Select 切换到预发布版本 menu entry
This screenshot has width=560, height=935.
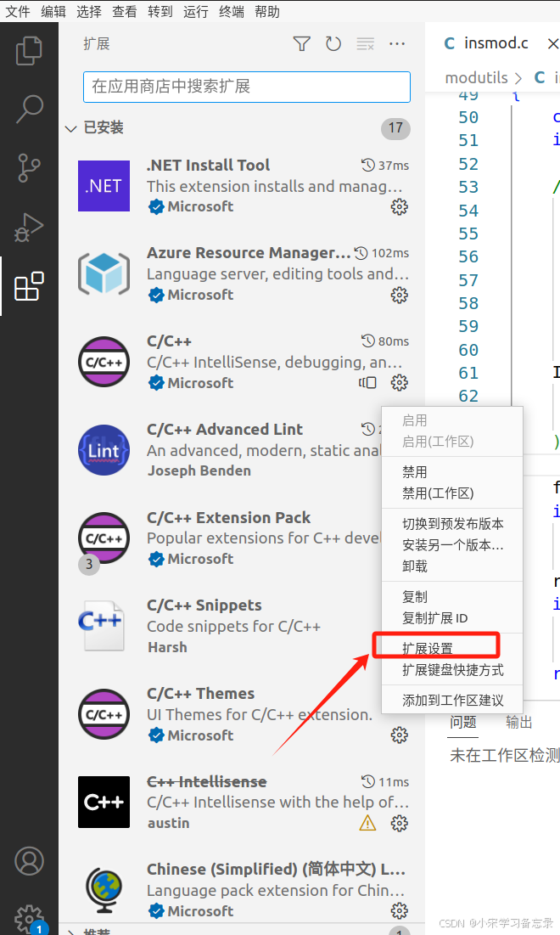pos(452,524)
